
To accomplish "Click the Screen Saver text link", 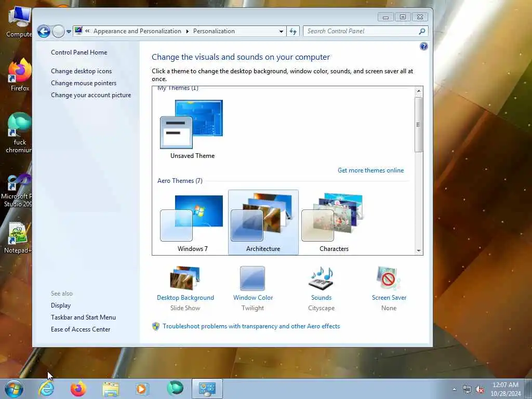I will pyautogui.click(x=389, y=298).
